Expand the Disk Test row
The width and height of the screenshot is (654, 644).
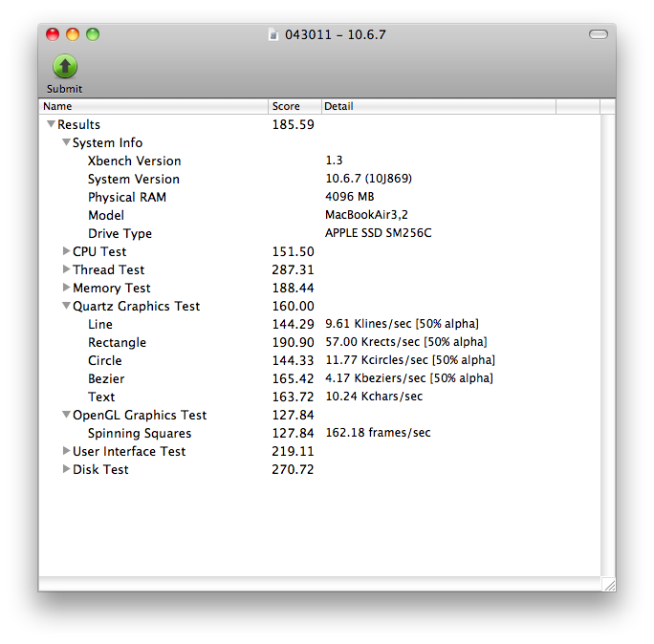(66, 469)
